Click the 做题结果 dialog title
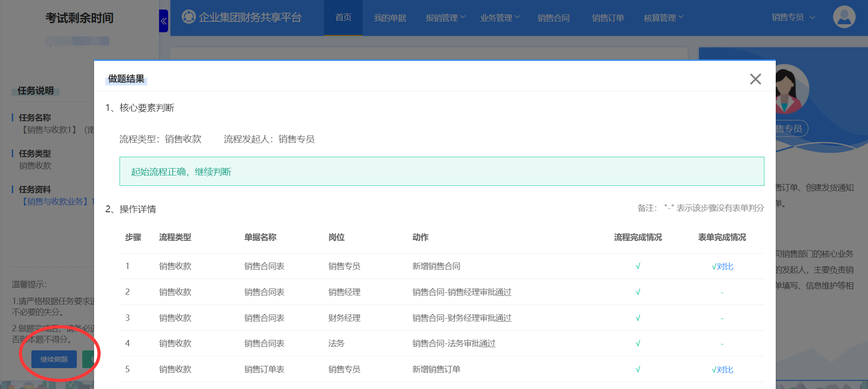 [x=126, y=79]
